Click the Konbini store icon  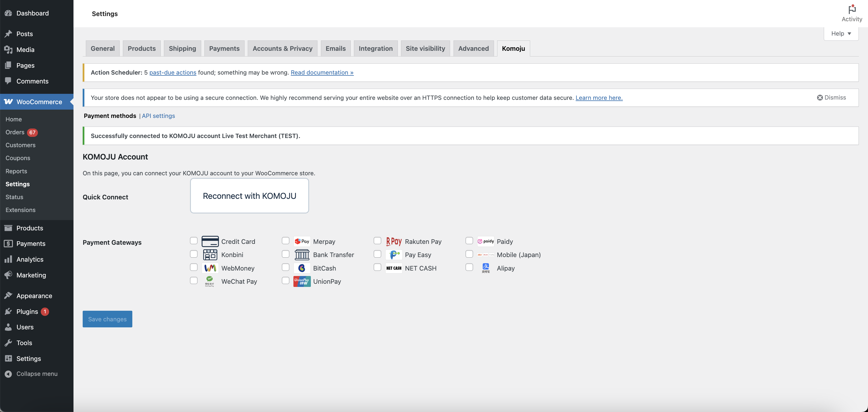click(210, 255)
